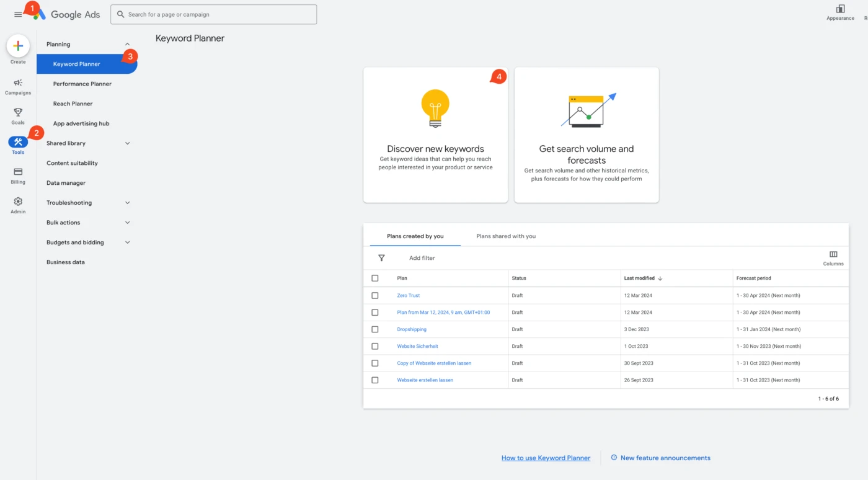Image resolution: width=868 pixels, height=480 pixels.
Task: Tick the select-all plans checkbox
Action: point(374,278)
